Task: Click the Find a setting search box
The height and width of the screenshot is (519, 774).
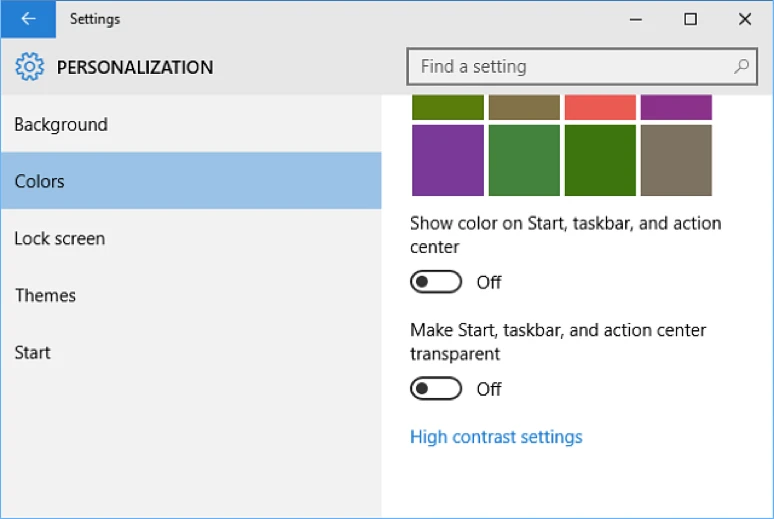Action: pos(582,67)
